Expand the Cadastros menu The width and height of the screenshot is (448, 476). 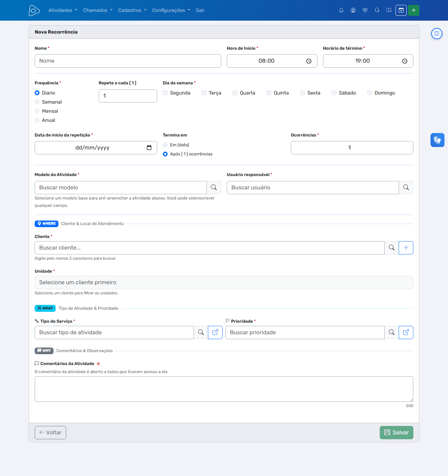pyautogui.click(x=132, y=10)
